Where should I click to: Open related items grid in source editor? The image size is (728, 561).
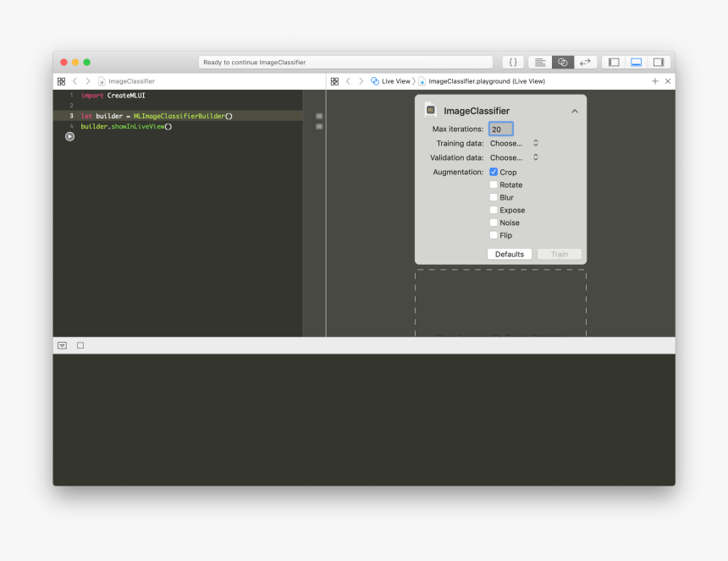pos(61,81)
